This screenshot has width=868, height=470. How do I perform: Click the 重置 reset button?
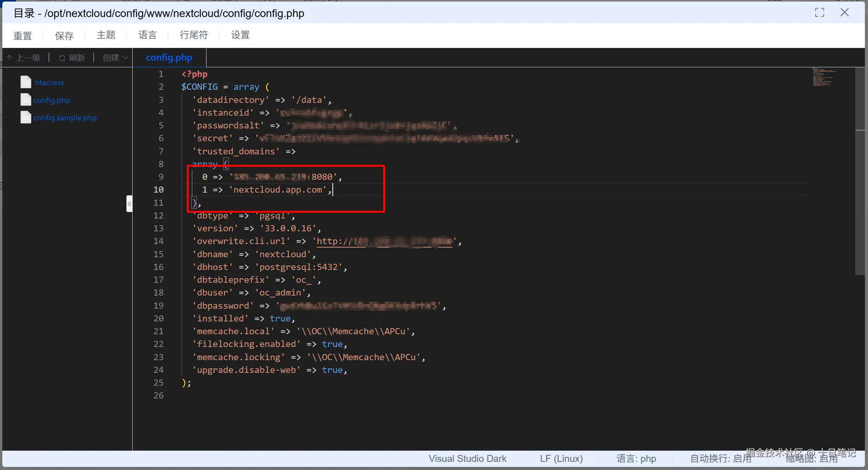[x=22, y=36]
